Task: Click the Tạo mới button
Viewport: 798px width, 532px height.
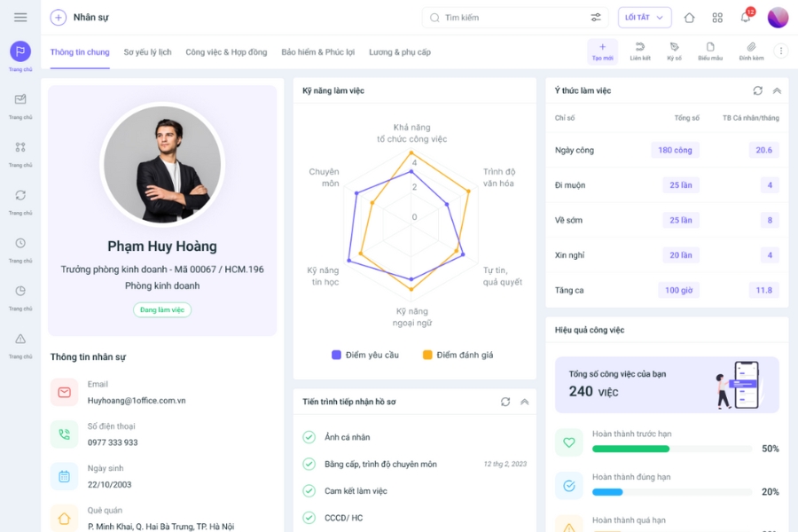Action: tap(602, 51)
